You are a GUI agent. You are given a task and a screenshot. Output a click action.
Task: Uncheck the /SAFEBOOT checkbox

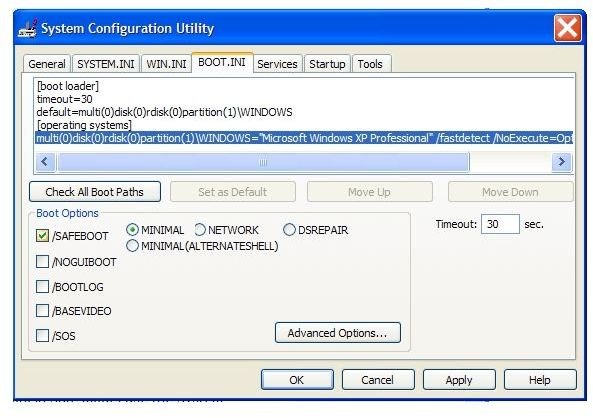(x=42, y=236)
